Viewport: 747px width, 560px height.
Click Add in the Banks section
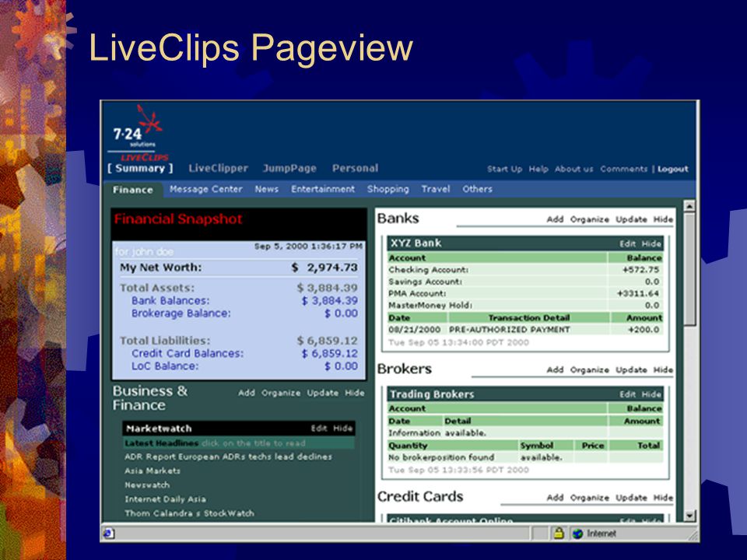[555, 219]
